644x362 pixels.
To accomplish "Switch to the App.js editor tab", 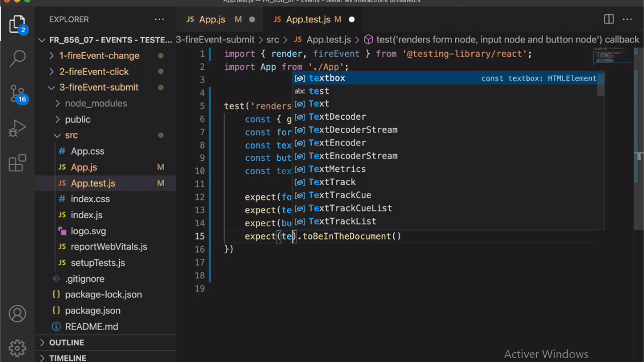I will coord(212,19).
